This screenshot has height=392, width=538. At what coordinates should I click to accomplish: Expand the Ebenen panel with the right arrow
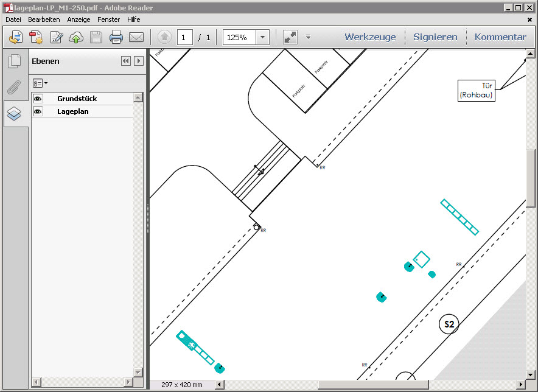click(139, 61)
